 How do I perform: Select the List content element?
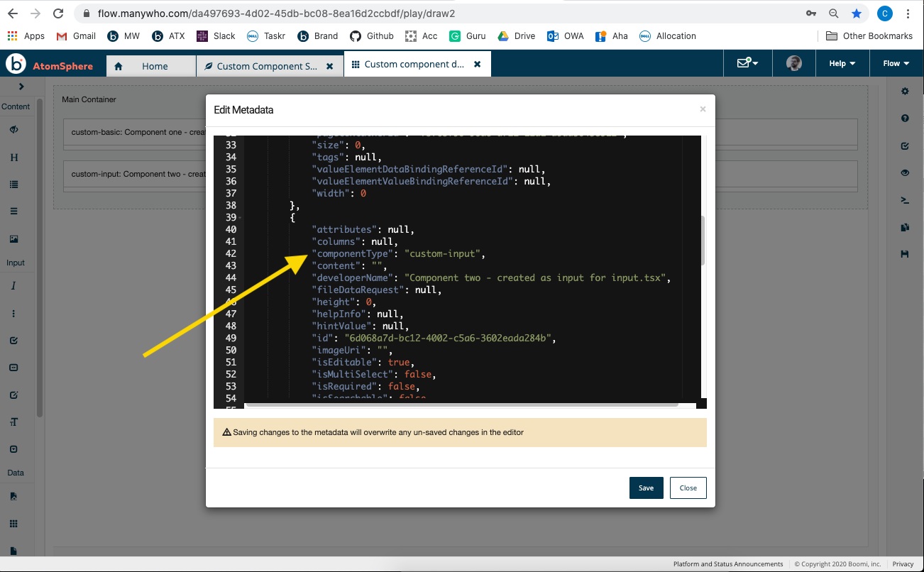[16, 185]
